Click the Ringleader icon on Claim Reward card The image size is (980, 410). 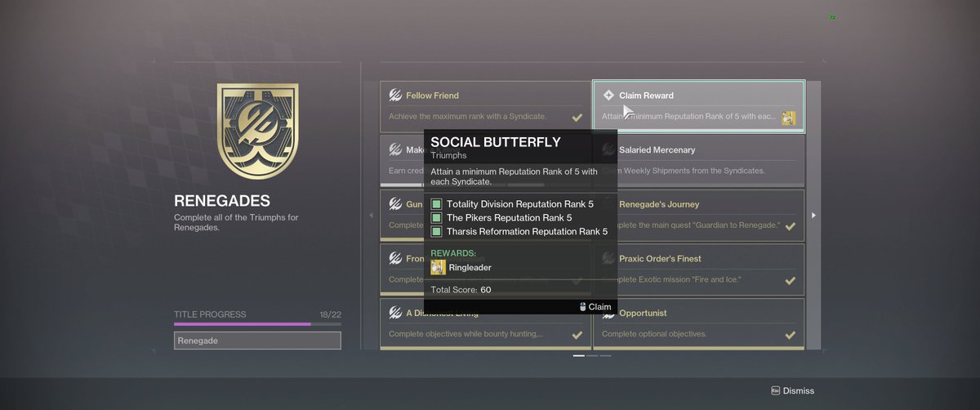pos(788,118)
